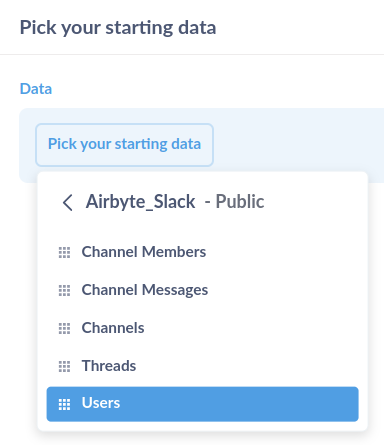Click the Data section label
384x445 pixels.
36,89
